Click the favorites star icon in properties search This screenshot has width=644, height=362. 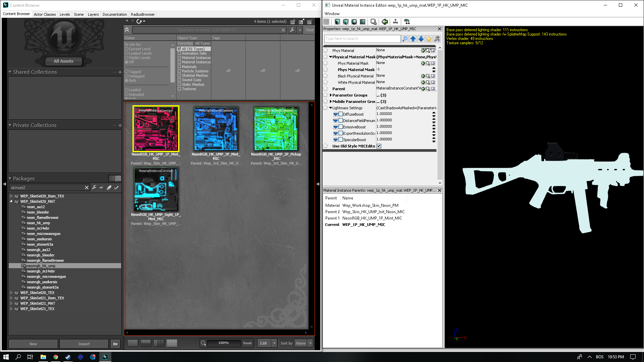(429, 39)
